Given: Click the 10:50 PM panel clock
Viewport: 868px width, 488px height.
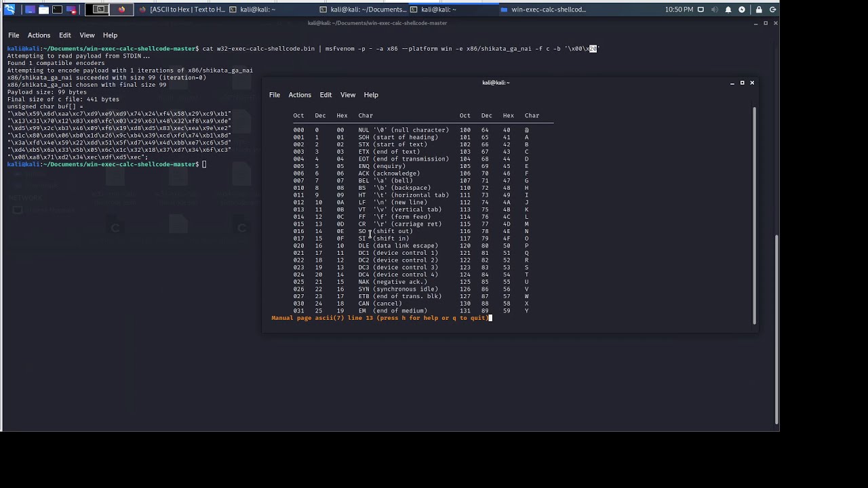Looking at the screenshot, I should (679, 9).
